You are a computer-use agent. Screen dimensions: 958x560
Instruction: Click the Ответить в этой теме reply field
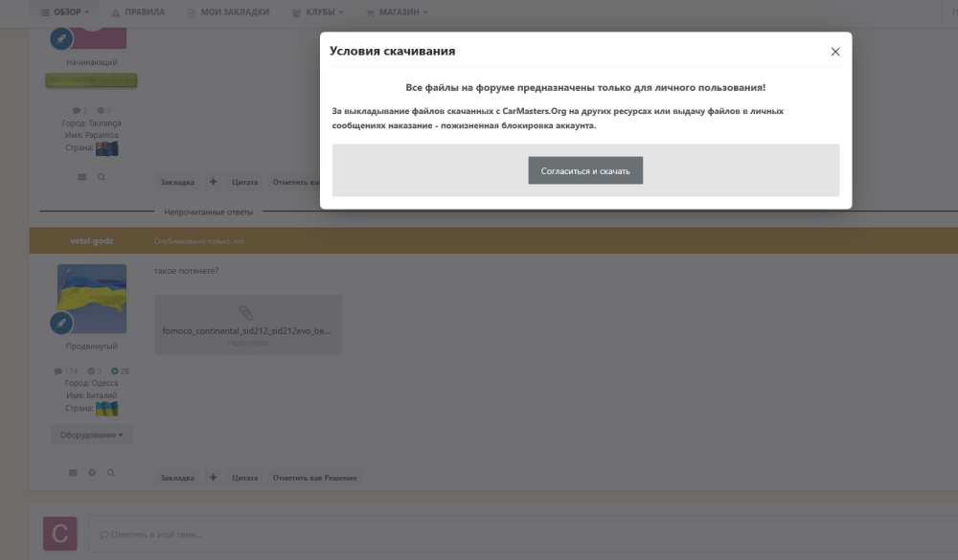pos(523,534)
